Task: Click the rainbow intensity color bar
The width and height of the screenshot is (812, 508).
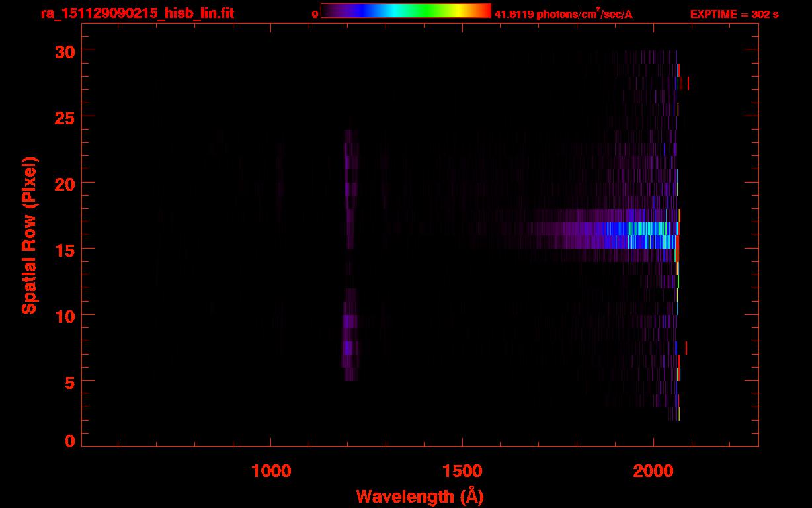Action: [406, 11]
